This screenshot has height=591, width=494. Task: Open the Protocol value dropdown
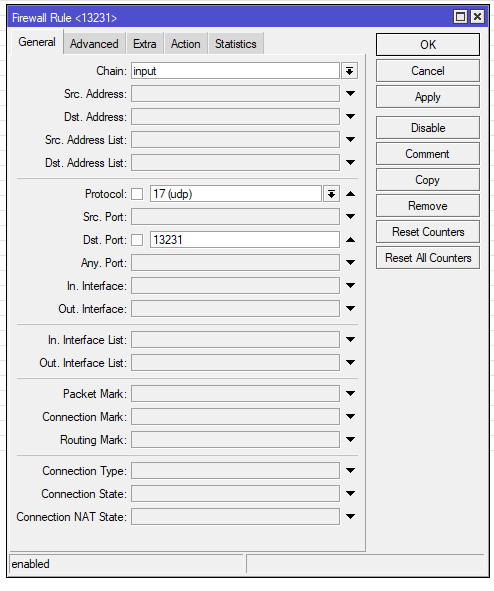[331, 194]
